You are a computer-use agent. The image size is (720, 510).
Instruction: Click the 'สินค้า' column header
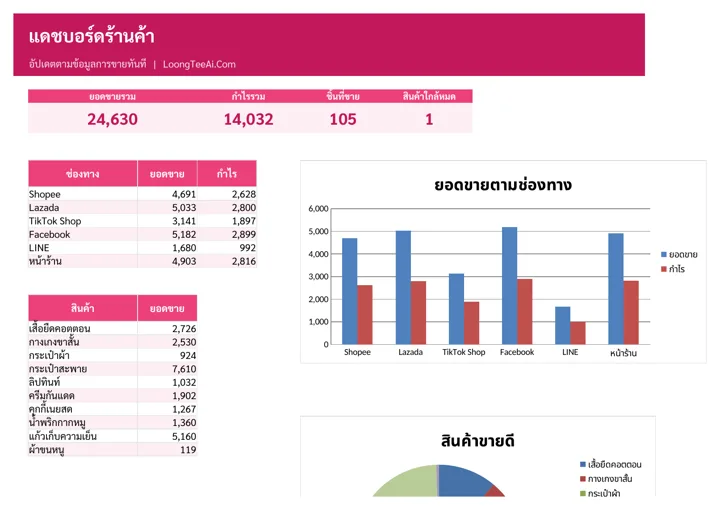tap(83, 308)
